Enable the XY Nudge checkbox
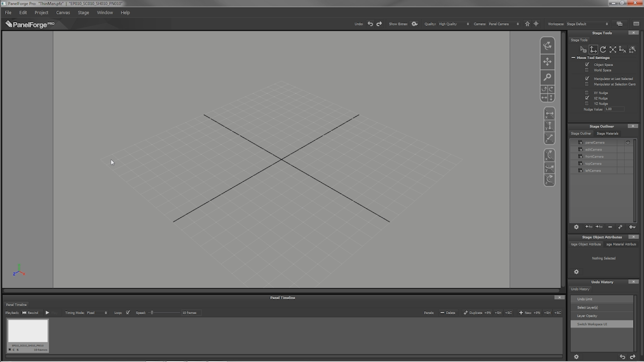 (587, 93)
